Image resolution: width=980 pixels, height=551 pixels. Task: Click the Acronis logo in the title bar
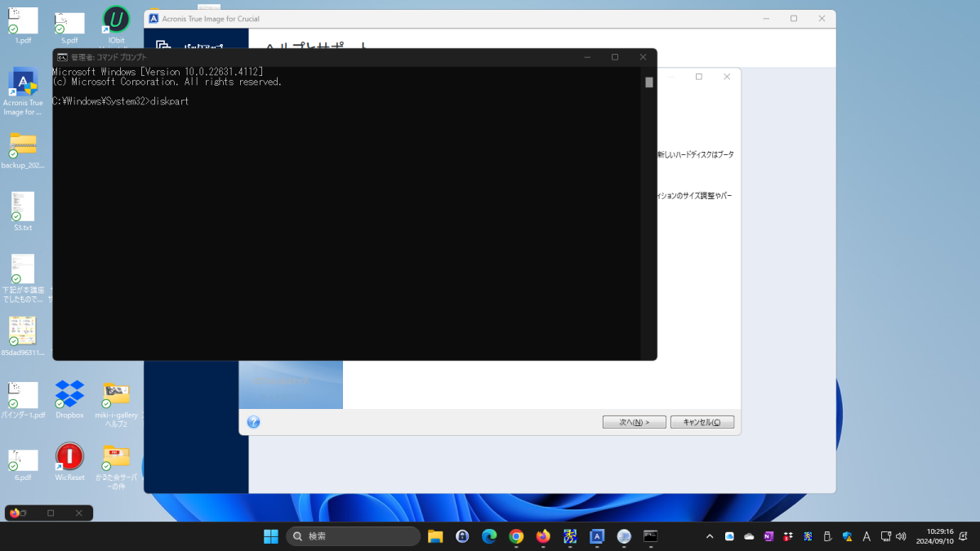pyautogui.click(x=154, y=18)
